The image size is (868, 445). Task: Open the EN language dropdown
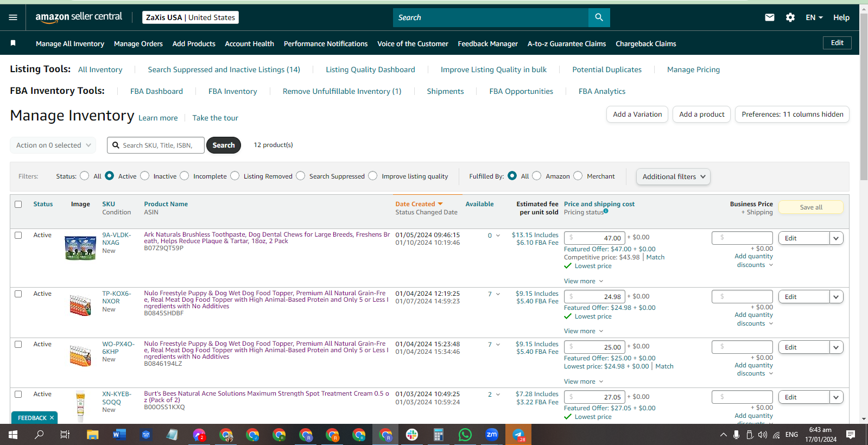pyautogui.click(x=814, y=17)
